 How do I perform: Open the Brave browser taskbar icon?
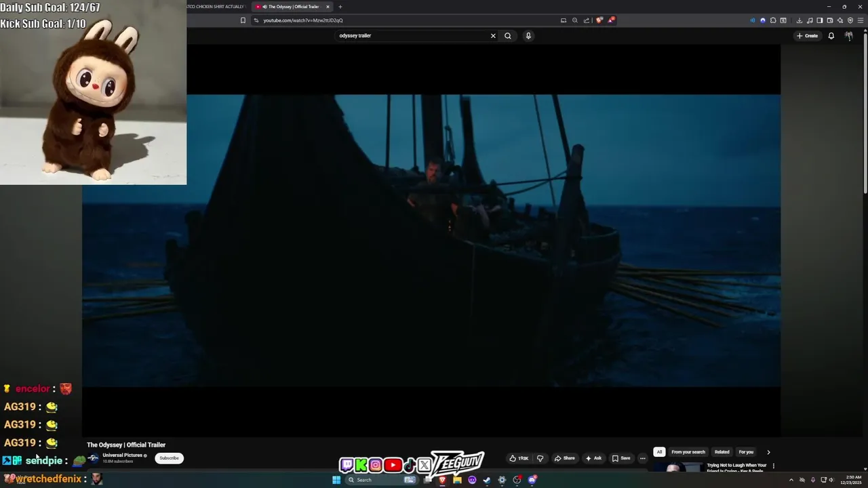pos(442,480)
